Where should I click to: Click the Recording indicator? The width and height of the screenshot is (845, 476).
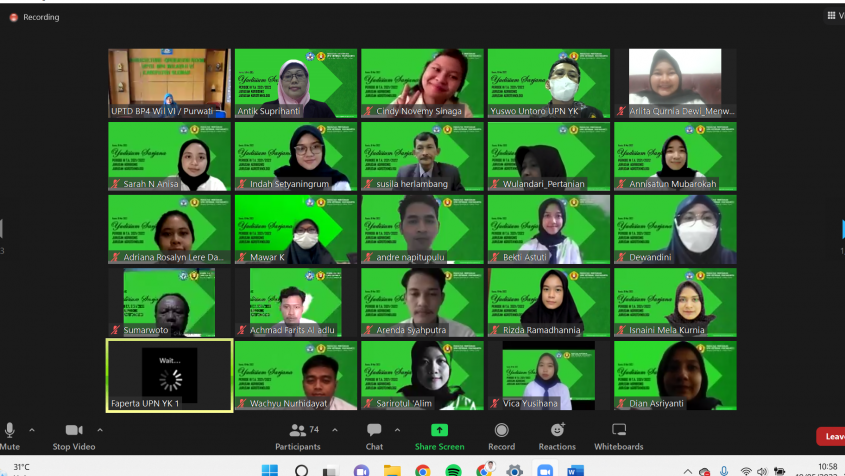pos(34,17)
